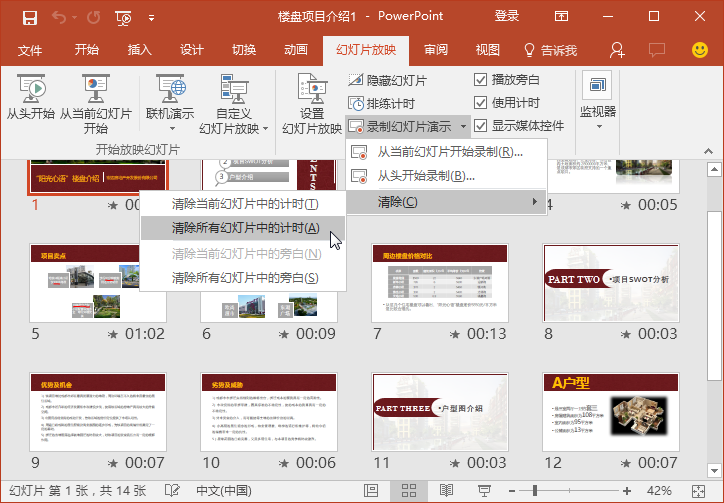
Task: Open the Comments speech bubble icon
Action: (x=657, y=50)
